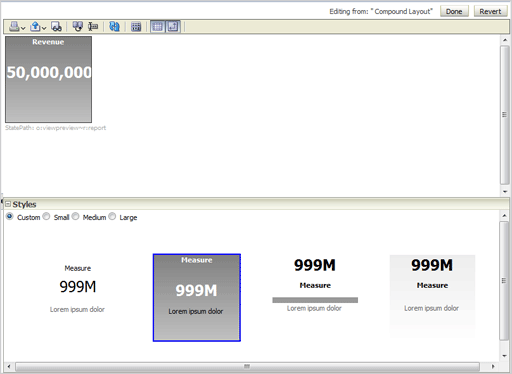Click the Revert button
512x374 pixels.
point(491,11)
